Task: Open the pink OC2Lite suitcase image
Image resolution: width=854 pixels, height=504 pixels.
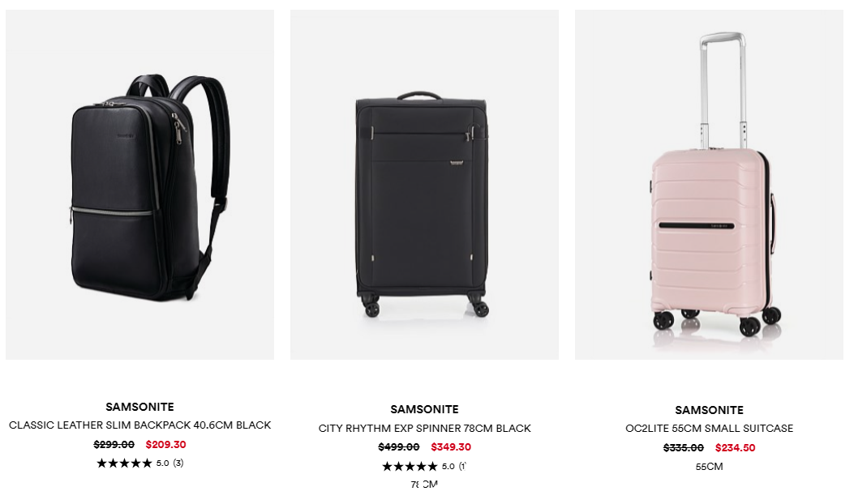Action: (709, 185)
